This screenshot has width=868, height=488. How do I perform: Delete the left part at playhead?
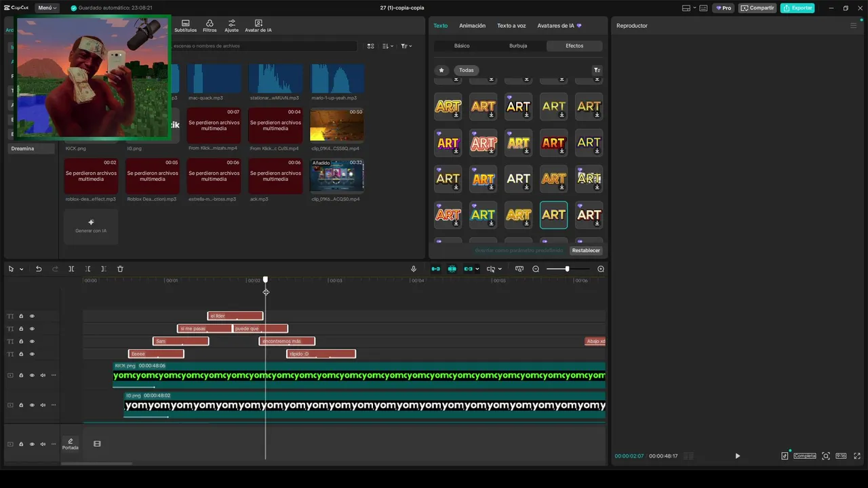click(87, 269)
